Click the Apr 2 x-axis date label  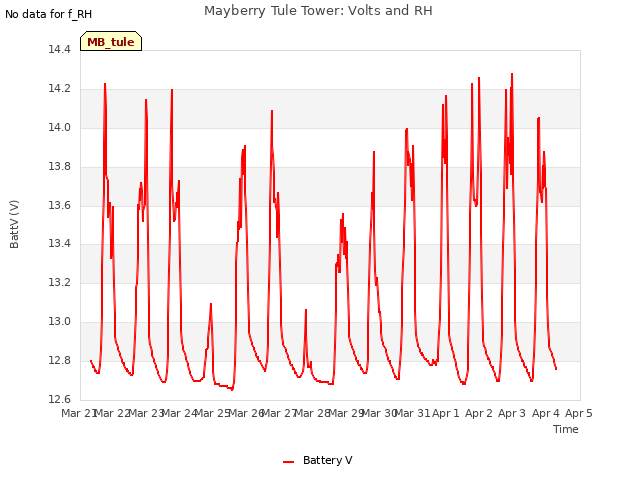pos(479,413)
